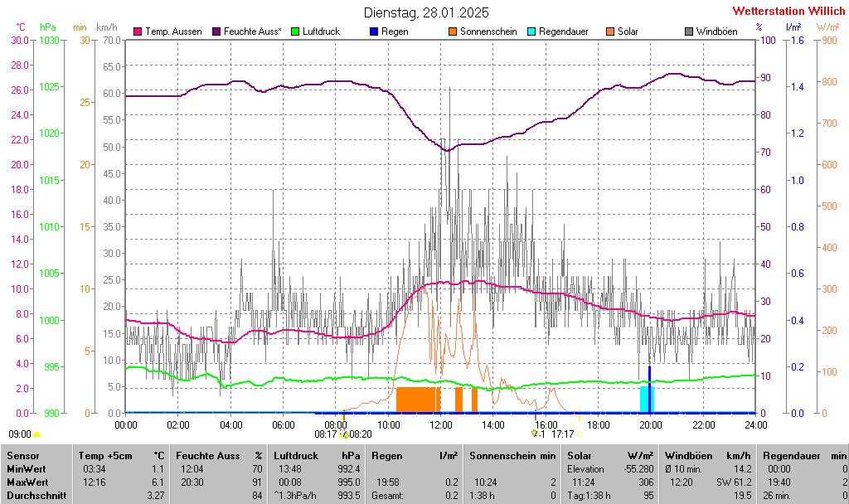Click the '1:38 h' sunshine duration text
The height and width of the screenshot is (504, 849).
[482, 496]
